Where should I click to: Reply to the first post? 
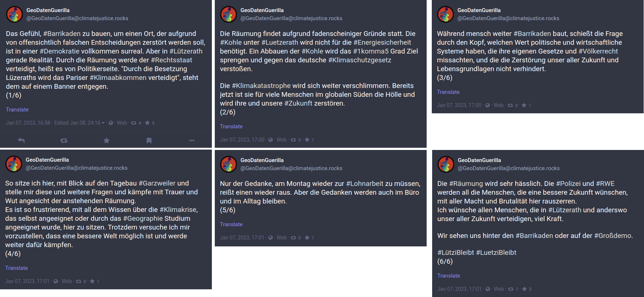21,140
